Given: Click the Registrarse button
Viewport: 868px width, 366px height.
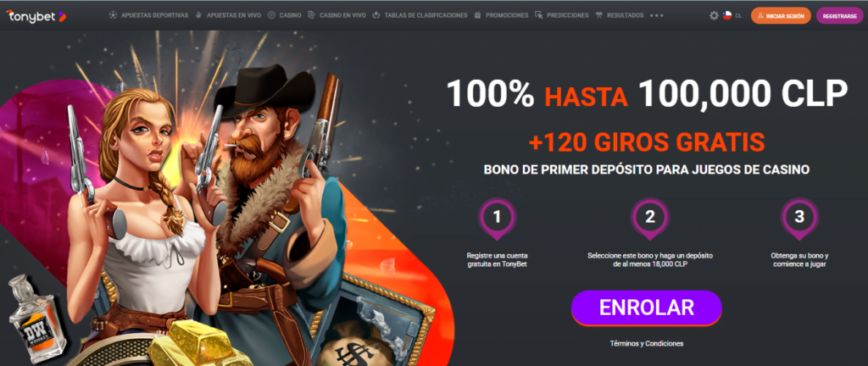Looking at the screenshot, I should point(838,15).
